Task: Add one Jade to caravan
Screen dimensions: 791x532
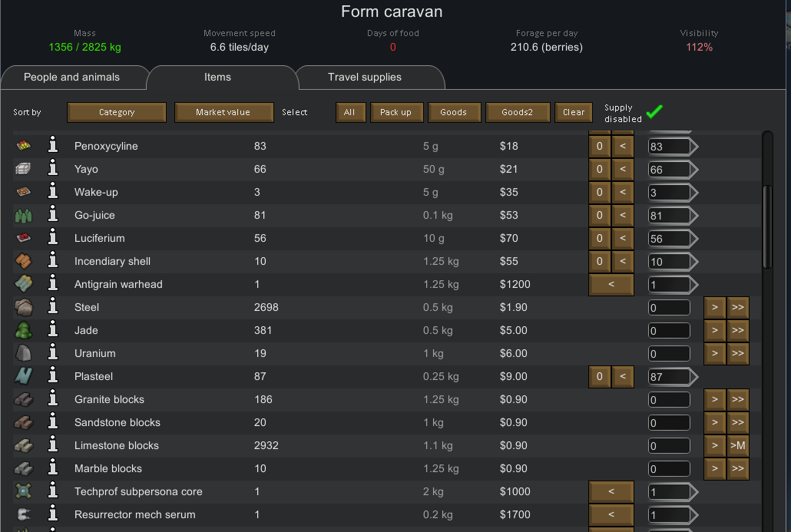Action: point(715,330)
